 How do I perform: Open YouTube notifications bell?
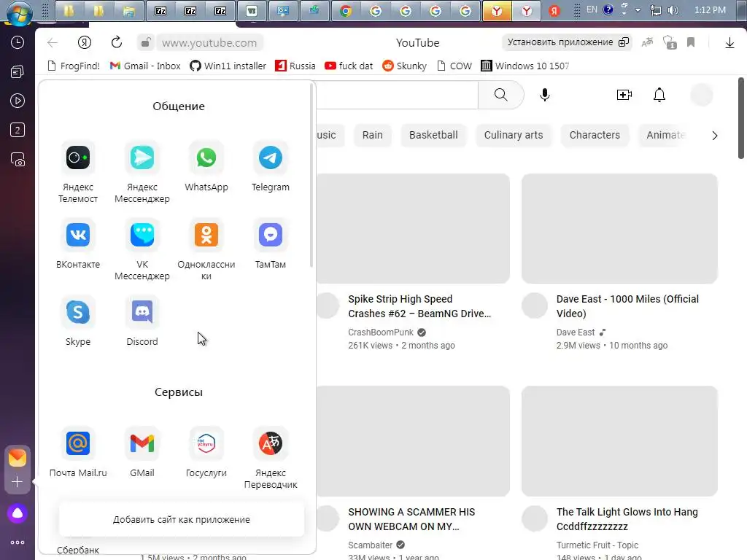point(659,95)
